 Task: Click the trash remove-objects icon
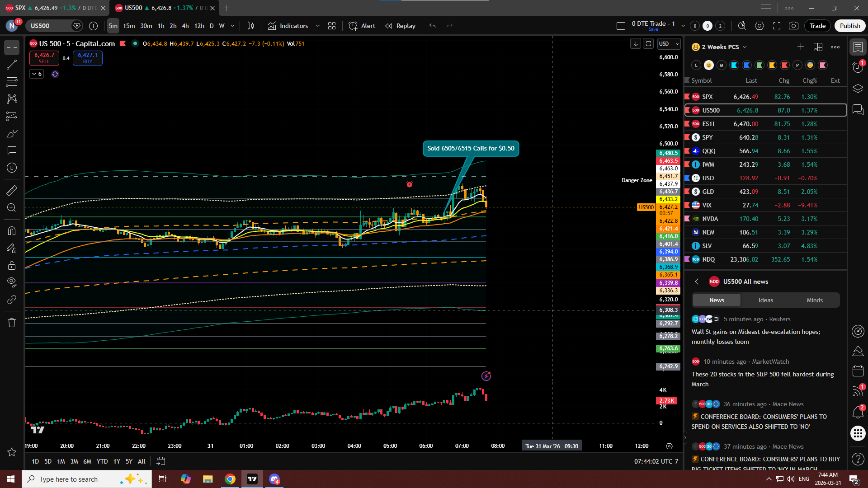(12, 323)
